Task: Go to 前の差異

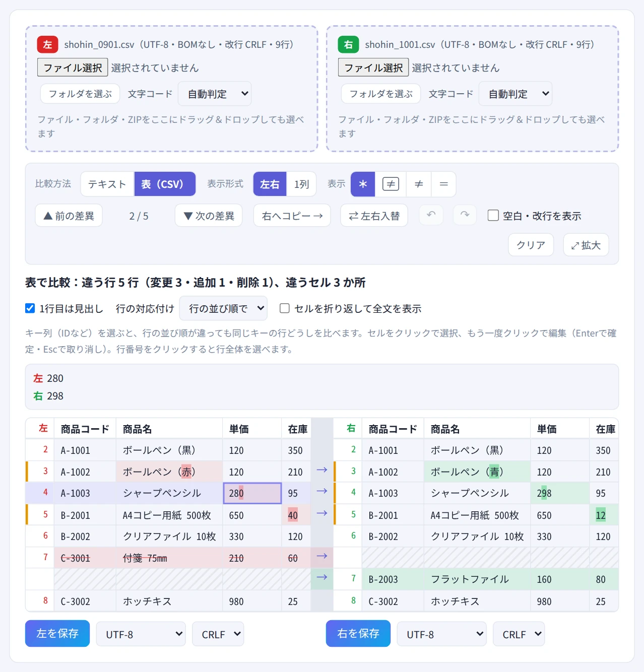Action: tap(69, 216)
